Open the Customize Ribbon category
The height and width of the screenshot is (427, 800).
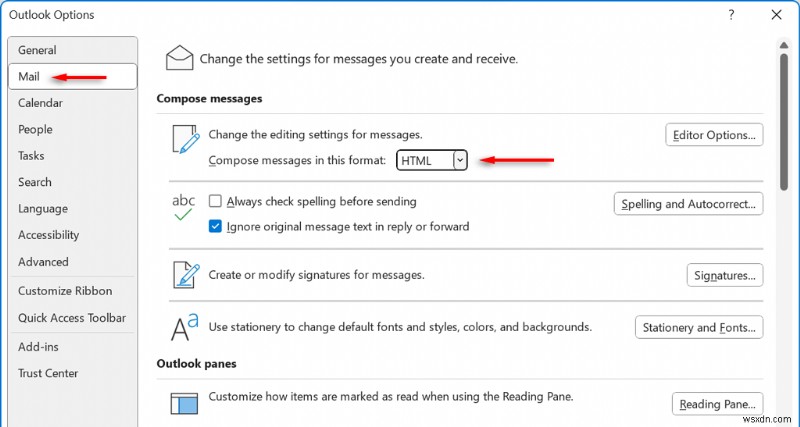pos(72,291)
